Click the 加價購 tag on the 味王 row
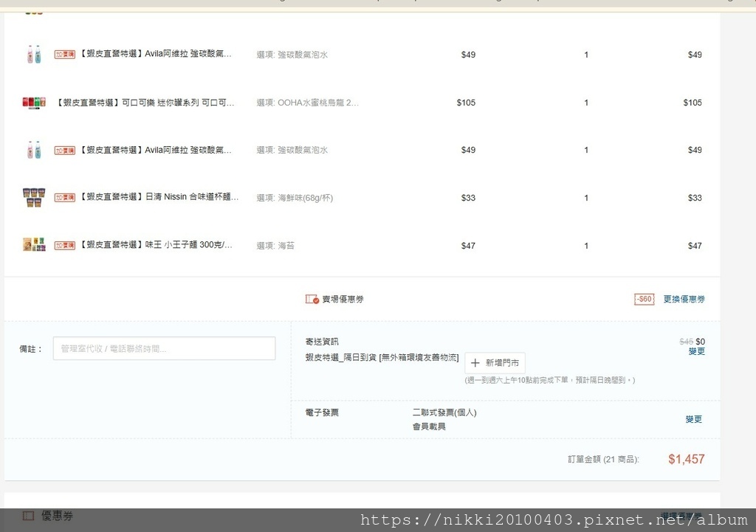This screenshot has height=532, width=756. coord(65,245)
